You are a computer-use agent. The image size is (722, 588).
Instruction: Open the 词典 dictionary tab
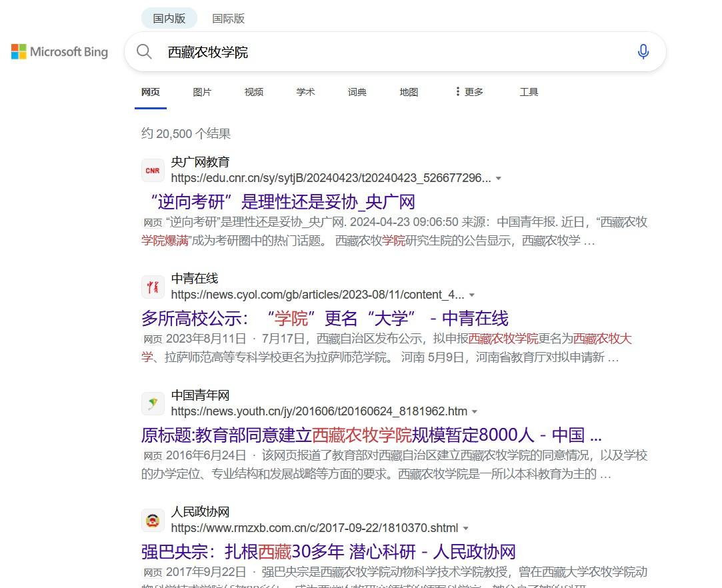click(357, 92)
